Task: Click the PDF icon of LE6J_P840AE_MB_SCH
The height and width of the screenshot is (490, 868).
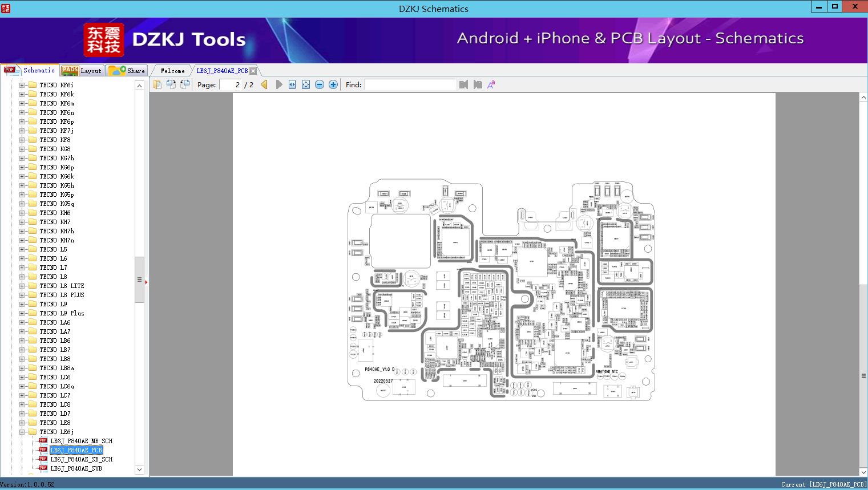Action: click(x=43, y=441)
